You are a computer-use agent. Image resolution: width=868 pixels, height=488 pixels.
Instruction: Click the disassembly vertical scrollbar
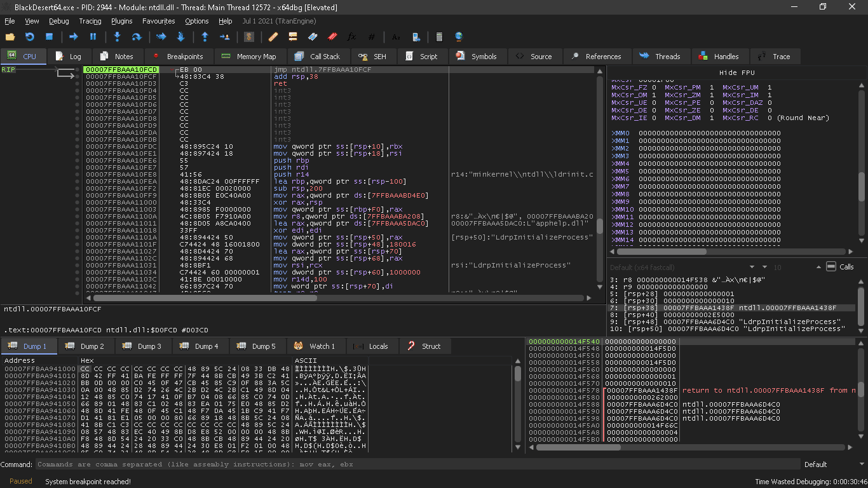599,179
